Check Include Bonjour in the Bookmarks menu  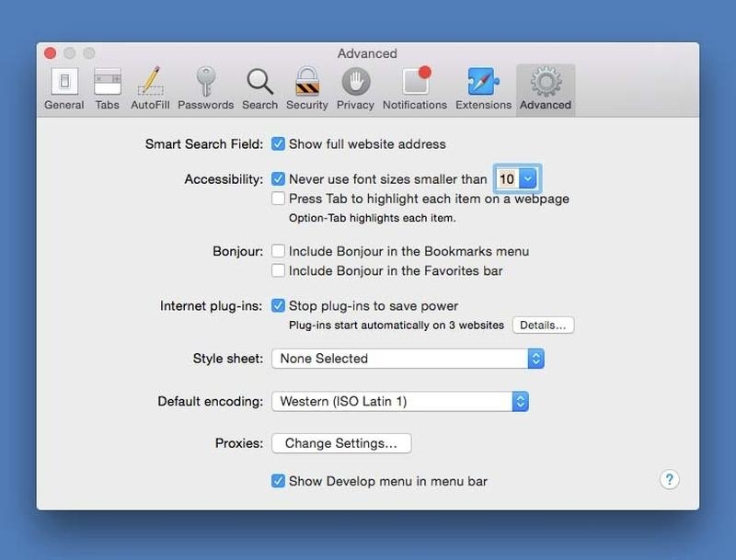coord(278,251)
